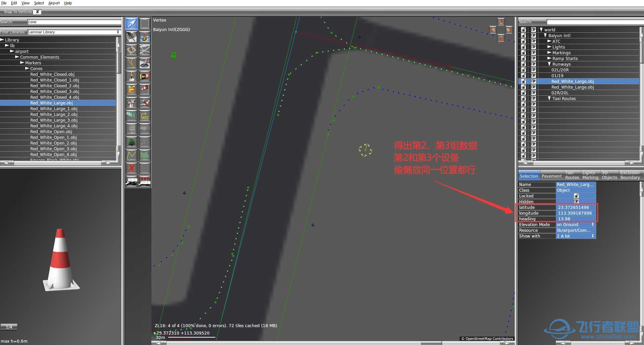Viewport: 644px width, 345px height.
Task: Switch to the Pavement tab
Action: pyautogui.click(x=551, y=176)
